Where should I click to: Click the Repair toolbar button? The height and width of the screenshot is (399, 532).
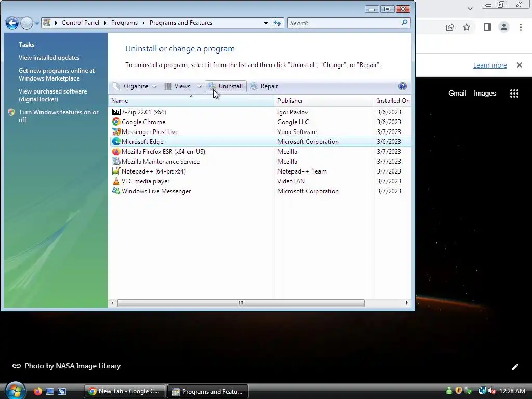[264, 86]
